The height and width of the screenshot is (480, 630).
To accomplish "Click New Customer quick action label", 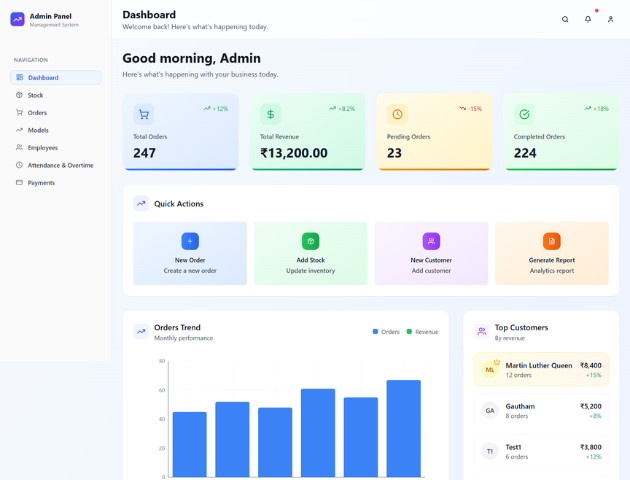I will click(431, 260).
